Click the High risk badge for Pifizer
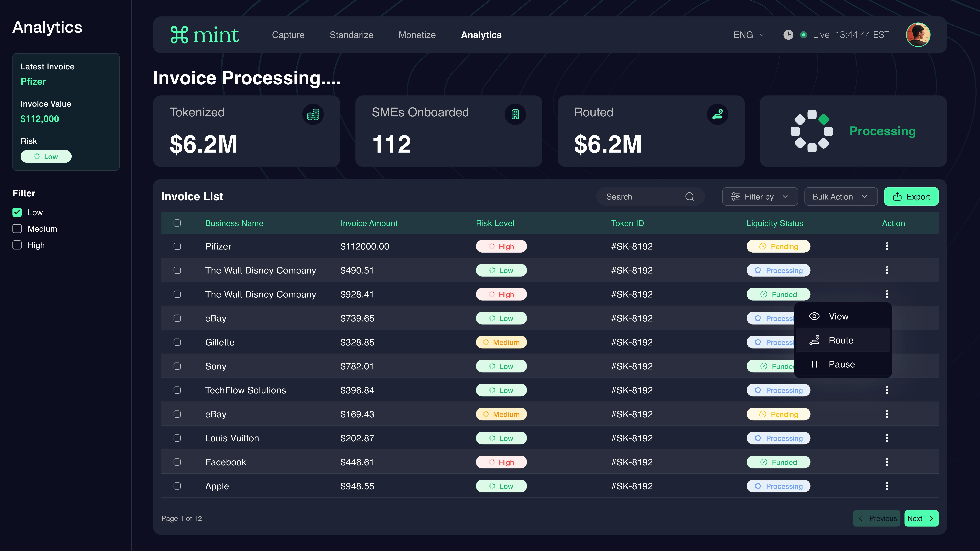This screenshot has width=980, height=551. 501,246
